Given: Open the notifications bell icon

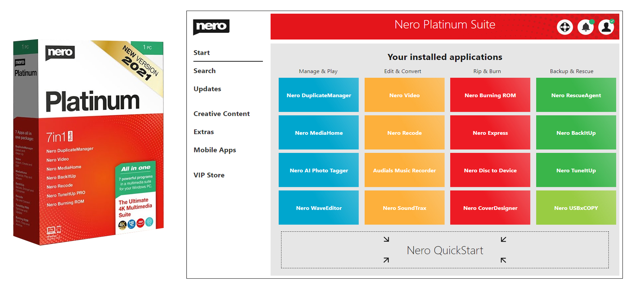Looking at the screenshot, I should (x=586, y=27).
